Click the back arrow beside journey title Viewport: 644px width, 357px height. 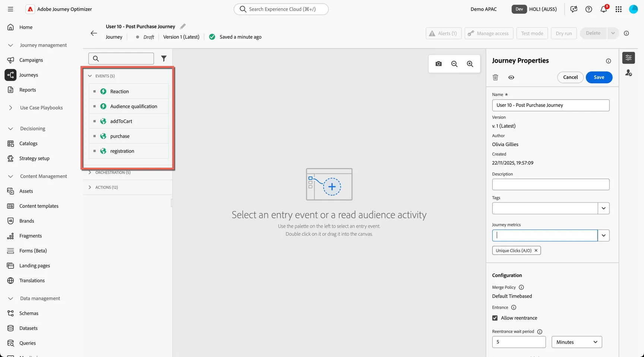coord(94,33)
